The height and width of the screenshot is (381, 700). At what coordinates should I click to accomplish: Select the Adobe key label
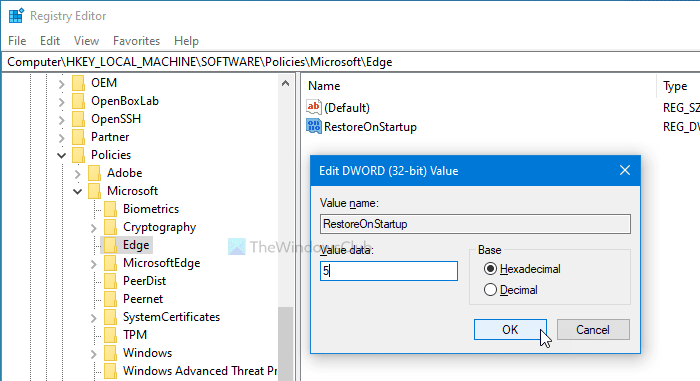click(x=125, y=173)
